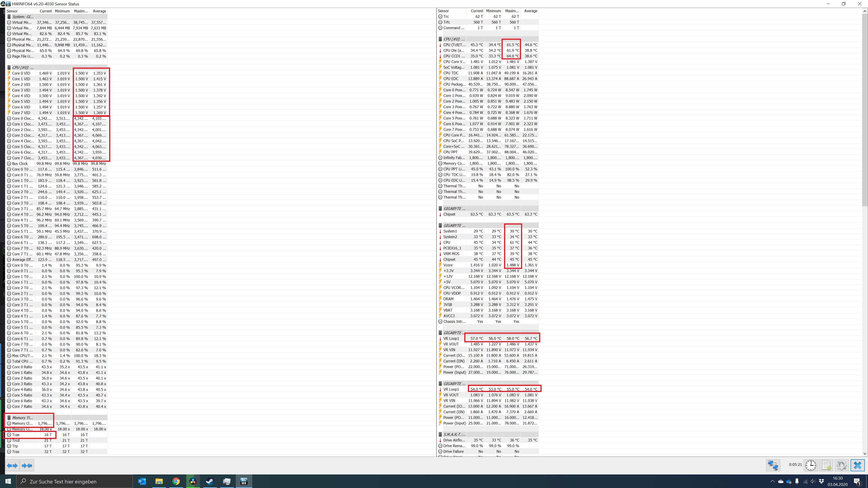The height and width of the screenshot is (488, 868).
Task: Select the VR Loop1 57.0 °C row
Action: tap(451, 338)
